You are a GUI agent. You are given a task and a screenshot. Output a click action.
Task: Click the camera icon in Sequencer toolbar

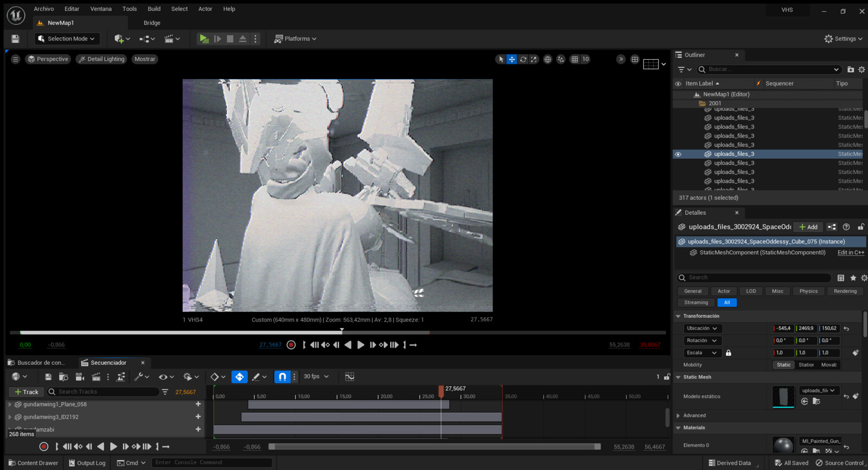tap(80, 377)
